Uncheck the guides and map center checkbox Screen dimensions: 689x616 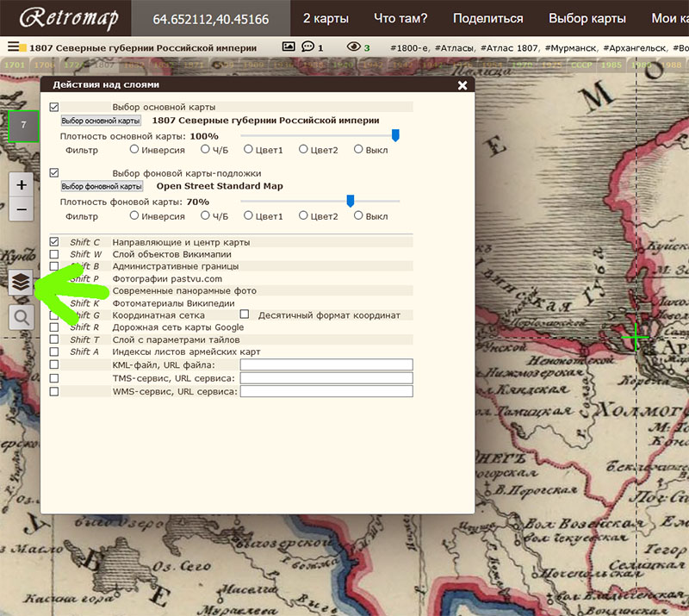click(54, 242)
